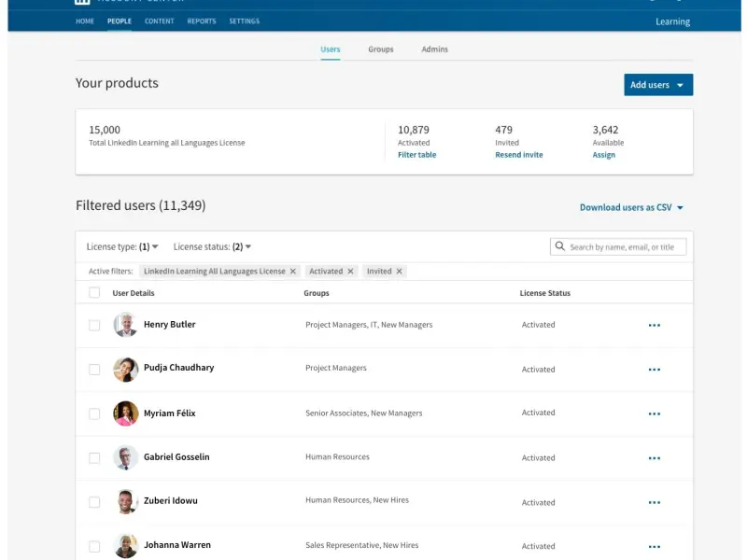Tick the checkbox for Myriam Félix
This screenshot has height=560, width=747.
point(94,413)
